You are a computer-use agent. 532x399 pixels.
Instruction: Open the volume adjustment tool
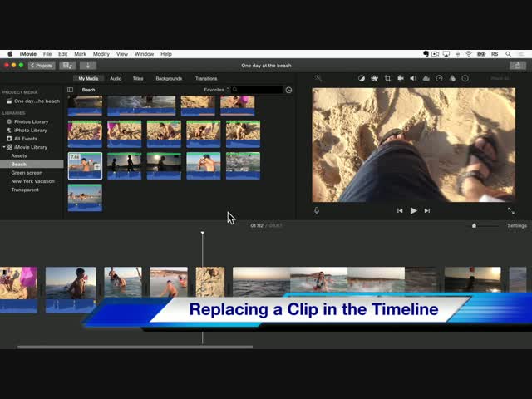tap(413, 78)
